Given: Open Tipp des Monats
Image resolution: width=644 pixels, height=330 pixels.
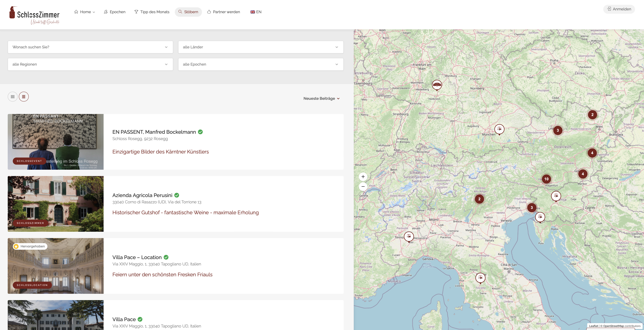Looking at the screenshot, I should point(152,12).
